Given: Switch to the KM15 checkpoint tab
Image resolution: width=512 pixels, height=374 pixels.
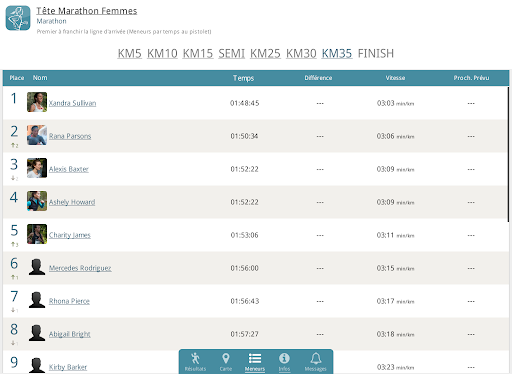Looking at the screenshot, I should [198, 53].
